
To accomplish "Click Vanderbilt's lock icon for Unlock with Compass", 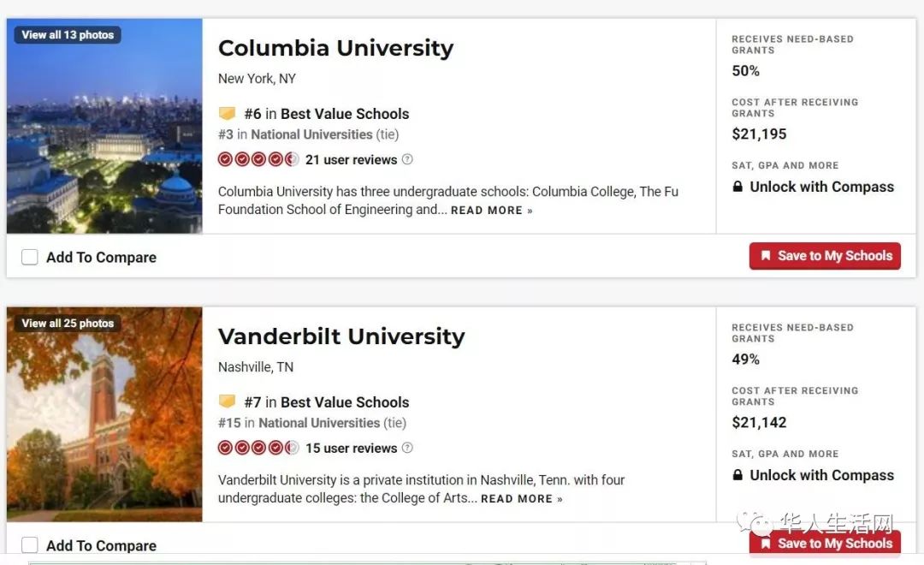I will (x=737, y=475).
